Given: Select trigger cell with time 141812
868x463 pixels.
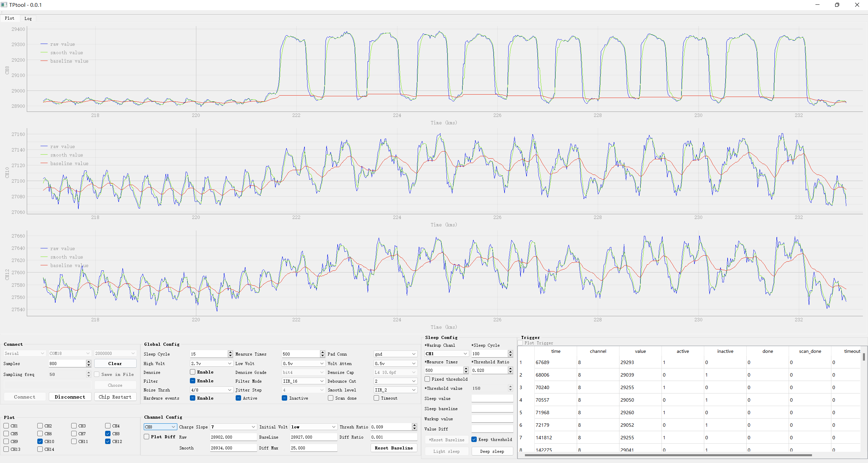Looking at the screenshot, I should tap(556, 438).
